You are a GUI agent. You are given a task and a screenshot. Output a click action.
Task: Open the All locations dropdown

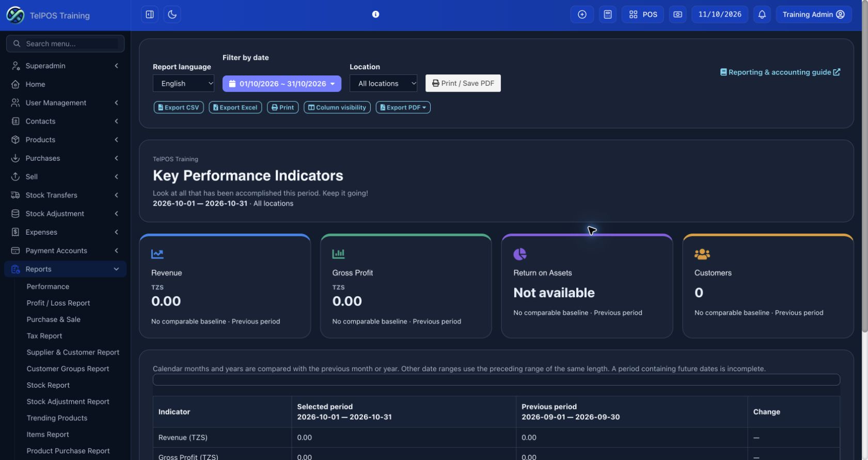[383, 83]
